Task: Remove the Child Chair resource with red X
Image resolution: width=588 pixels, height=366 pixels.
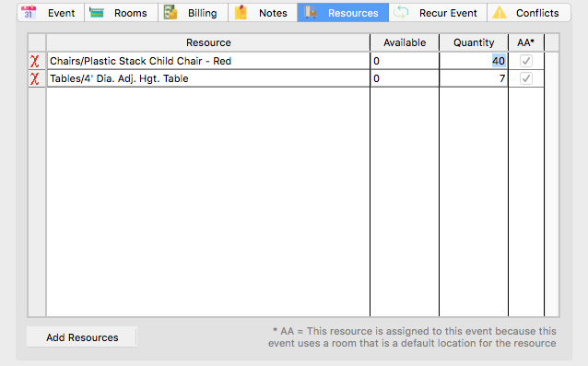Action: click(x=34, y=61)
